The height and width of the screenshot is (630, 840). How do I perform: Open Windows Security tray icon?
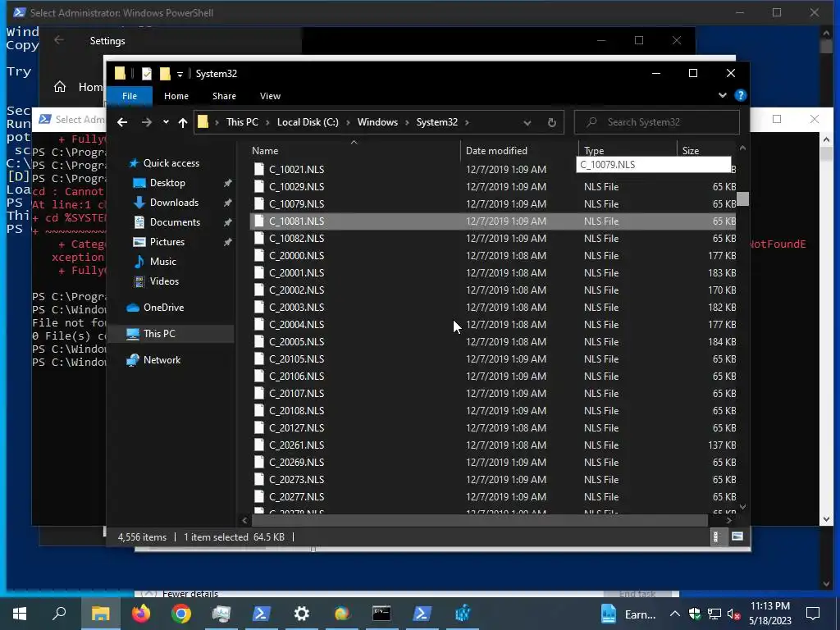point(694,614)
